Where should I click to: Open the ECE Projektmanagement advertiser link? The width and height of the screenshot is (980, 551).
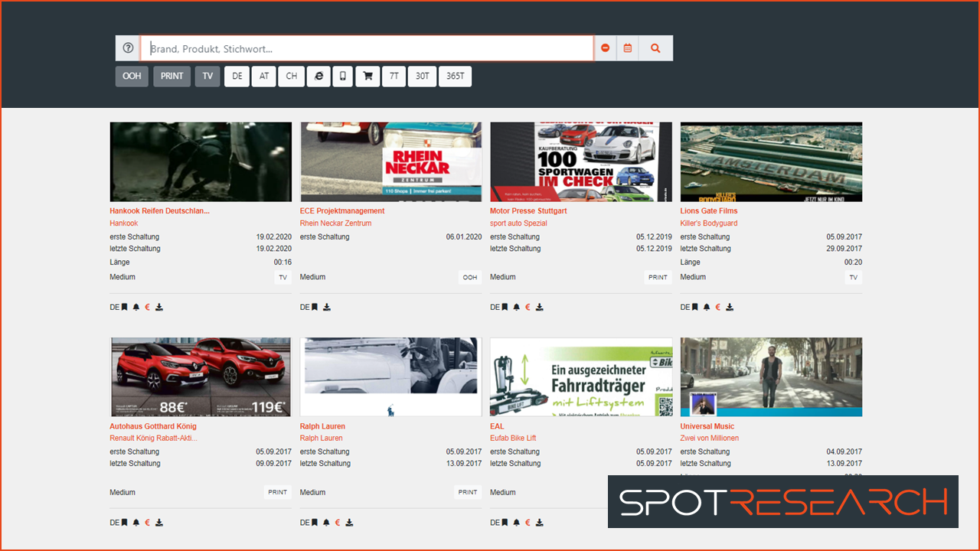[342, 211]
